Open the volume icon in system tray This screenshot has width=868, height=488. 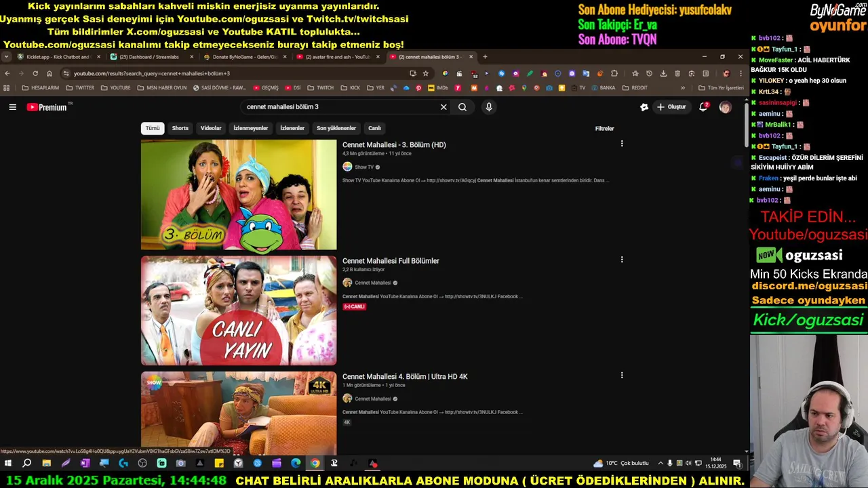[688, 464]
